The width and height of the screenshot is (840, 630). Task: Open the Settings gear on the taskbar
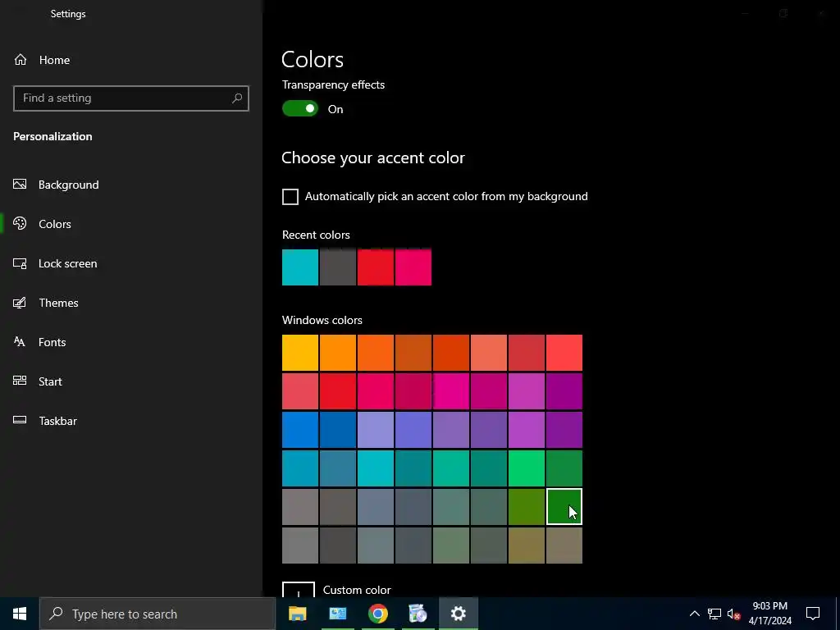(x=458, y=614)
